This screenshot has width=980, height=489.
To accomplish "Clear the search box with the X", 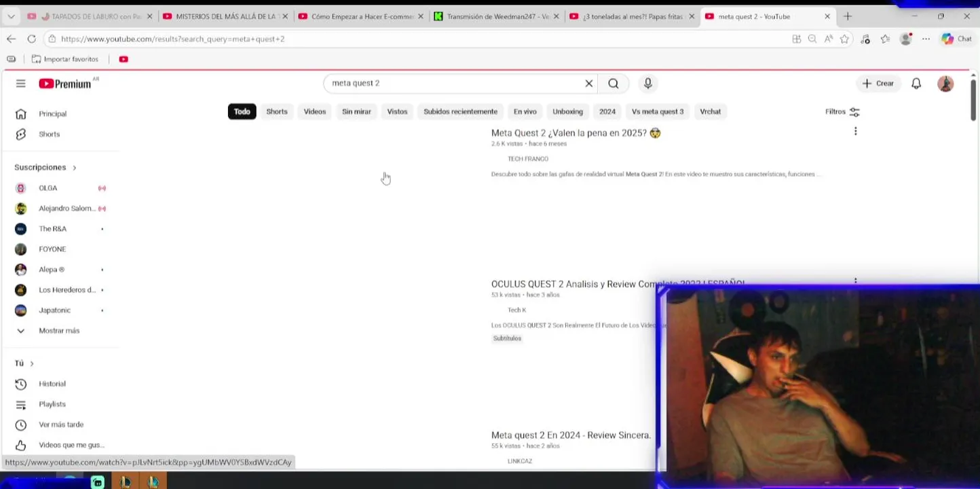I will 589,84.
